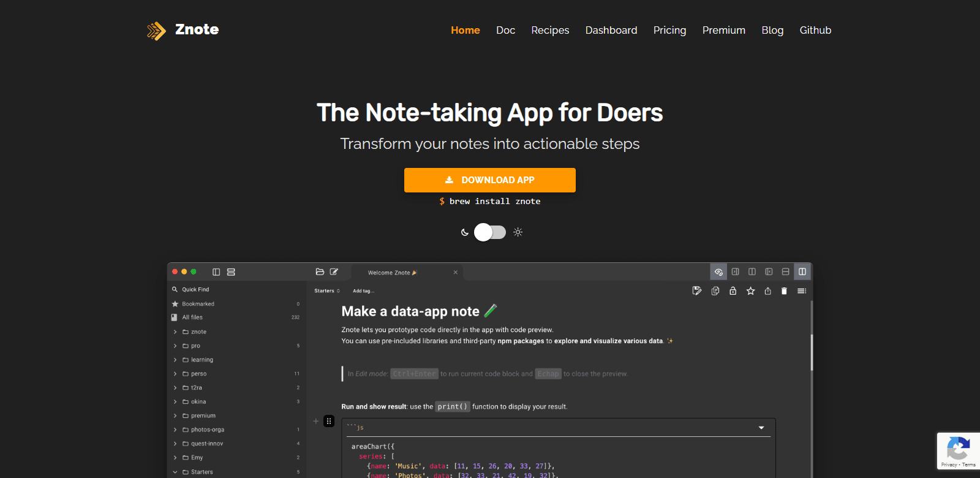Click the moon icon beside the theme switch
980x478 pixels.
(465, 232)
